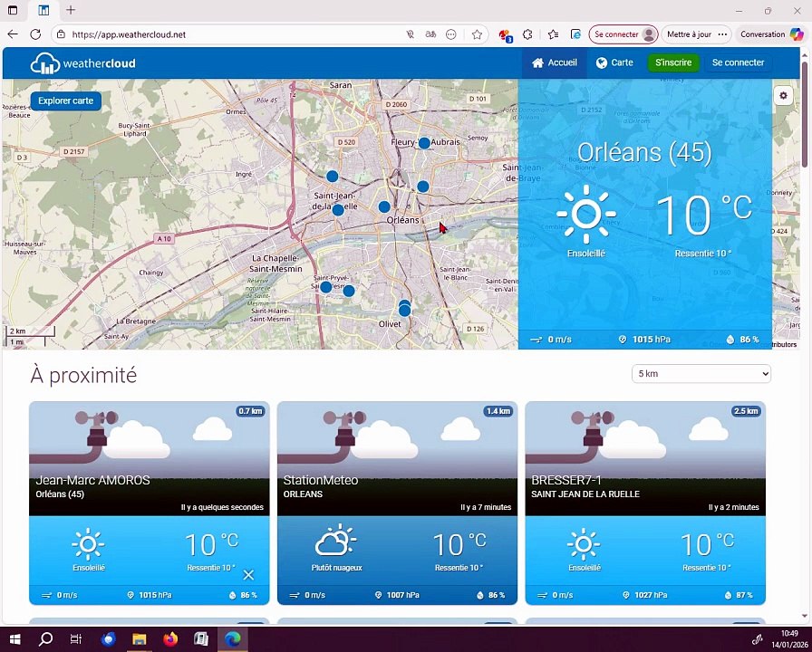Click the browser Se connecter profile button
Viewport: 812px width, 652px height.
[623, 34]
